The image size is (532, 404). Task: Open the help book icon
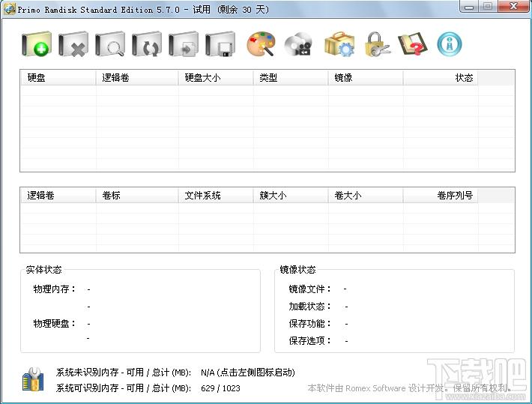(413, 44)
